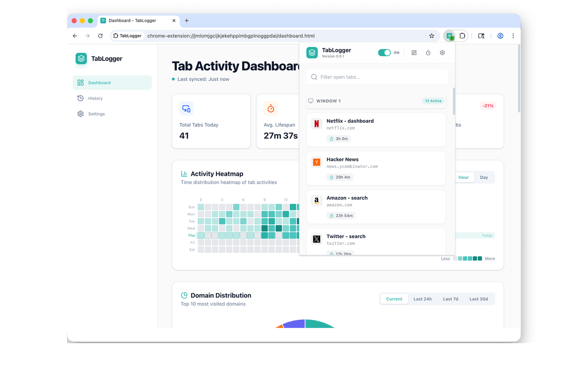
Task: Click the Last 30d range button
Action: coord(478,299)
